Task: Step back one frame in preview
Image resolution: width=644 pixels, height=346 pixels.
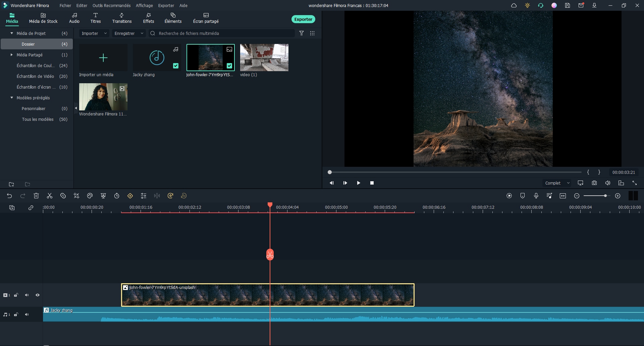Action: point(332,183)
